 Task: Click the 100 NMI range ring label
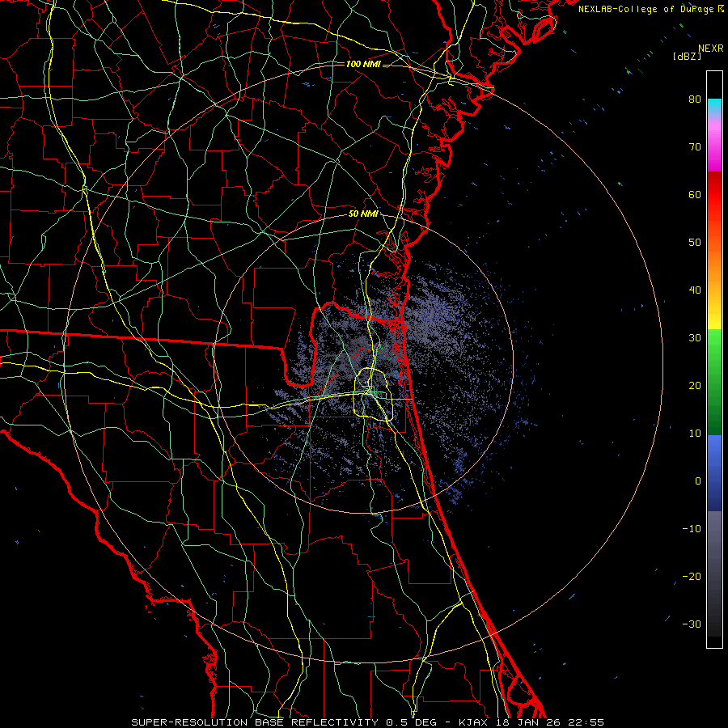pyautogui.click(x=363, y=64)
